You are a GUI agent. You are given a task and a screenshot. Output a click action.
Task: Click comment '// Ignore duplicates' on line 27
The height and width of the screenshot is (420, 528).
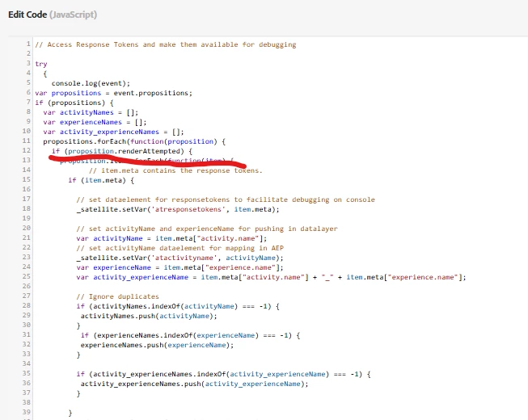click(x=117, y=296)
